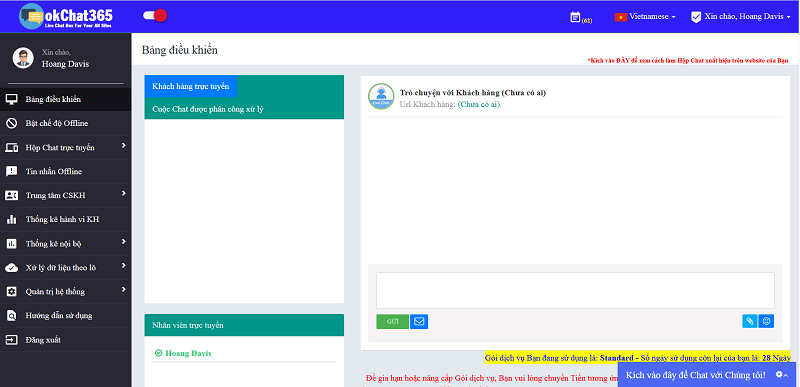The height and width of the screenshot is (387, 800).
Task: Open Tin nhắn Offline menu item
Action: click(65, 171)
